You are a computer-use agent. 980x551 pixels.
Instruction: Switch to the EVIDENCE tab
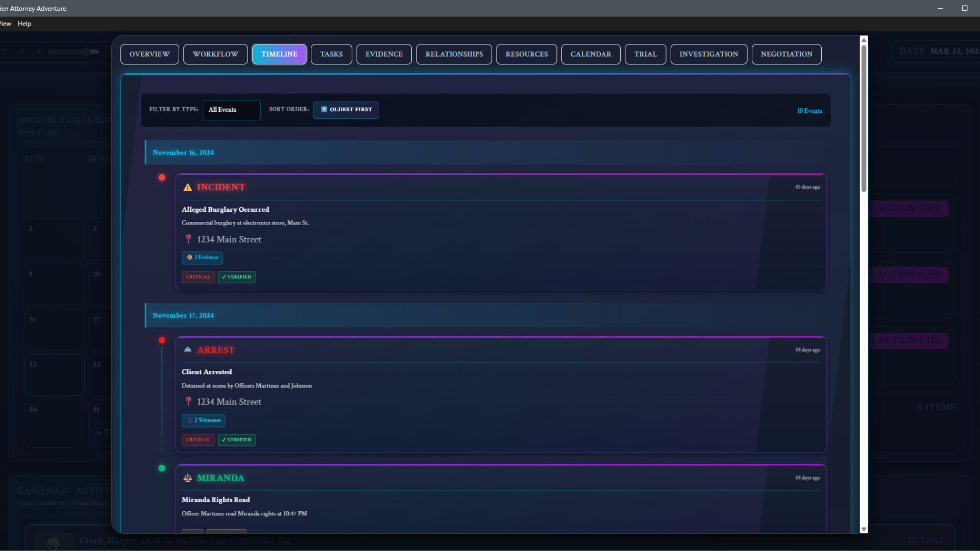click(x=384, y=54)
